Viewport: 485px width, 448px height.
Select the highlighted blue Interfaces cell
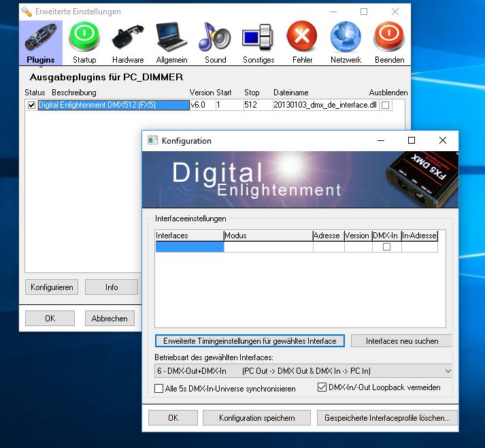coord(190,247)
